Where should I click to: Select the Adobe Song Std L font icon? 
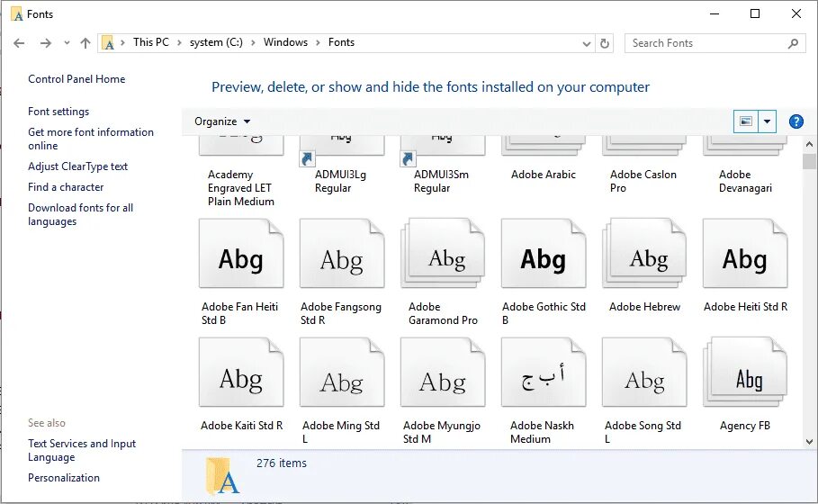point(643,372)
